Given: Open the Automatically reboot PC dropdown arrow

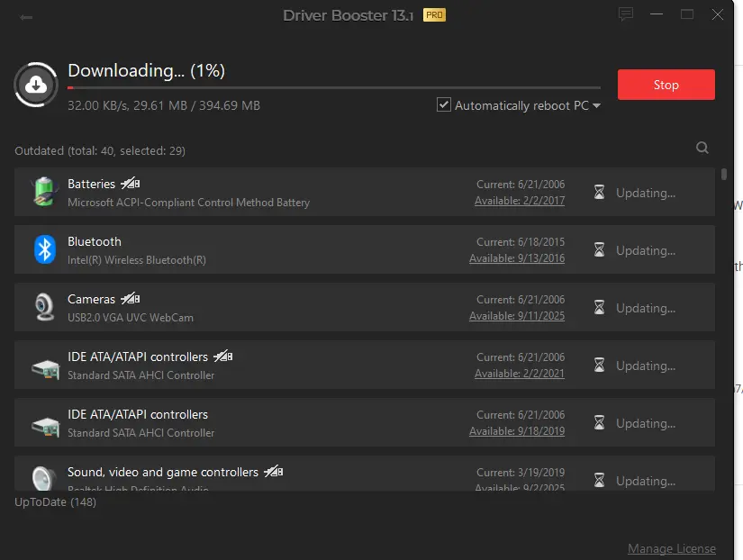Looking at the screenshot, I should coord(596,105).
